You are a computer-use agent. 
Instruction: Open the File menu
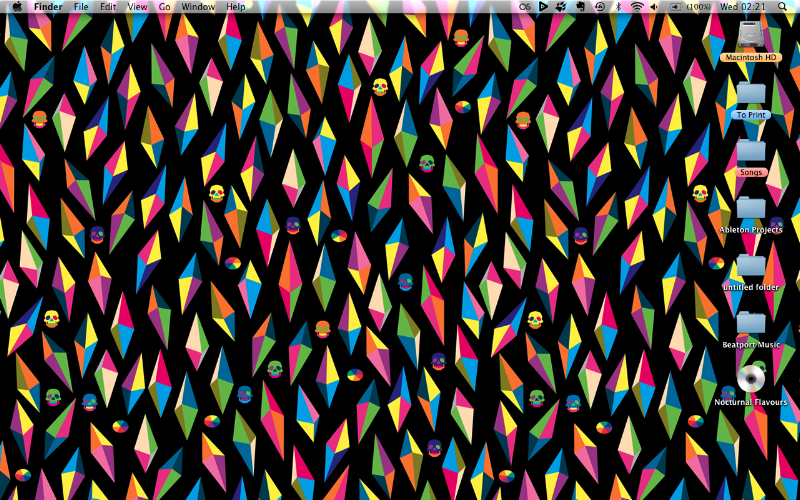81,7
